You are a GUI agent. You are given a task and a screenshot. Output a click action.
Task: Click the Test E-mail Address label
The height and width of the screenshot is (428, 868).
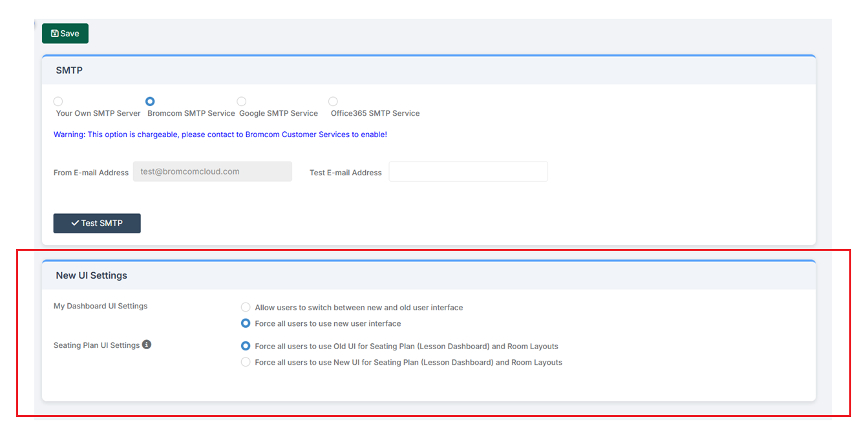tap(345, 173)
